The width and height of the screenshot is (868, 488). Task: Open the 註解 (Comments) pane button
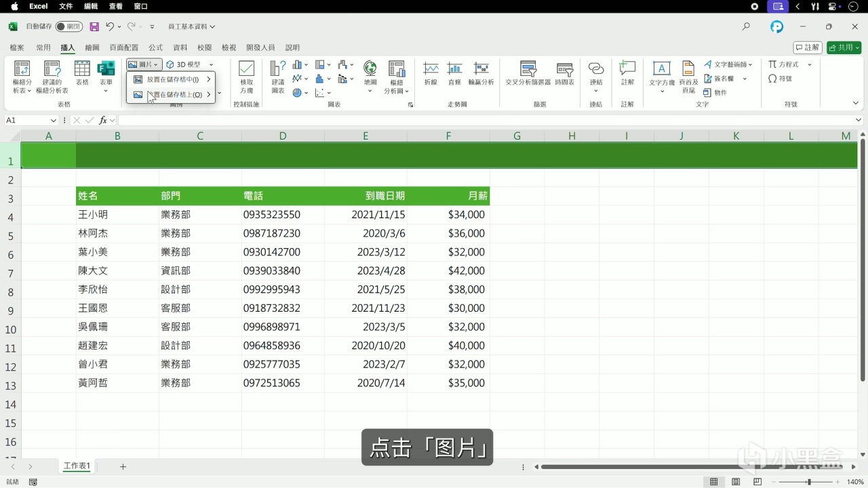[808, 47]
